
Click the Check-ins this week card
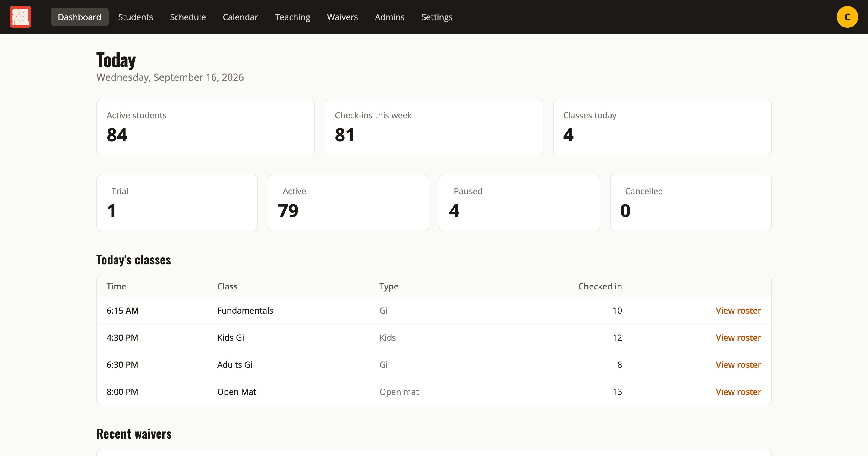(x=434, y=127)
